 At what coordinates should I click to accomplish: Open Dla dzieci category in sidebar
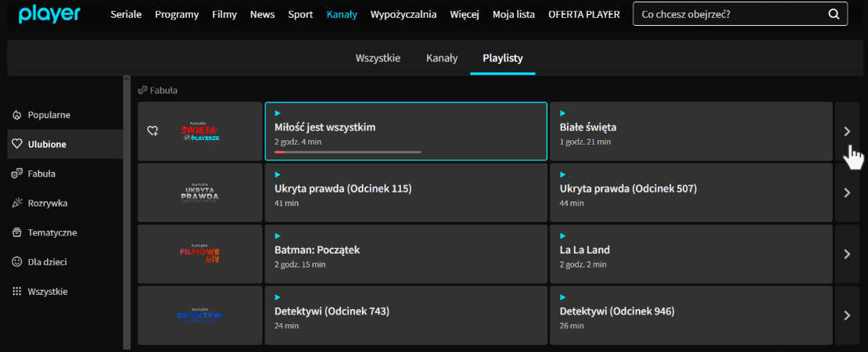(48, 262)
